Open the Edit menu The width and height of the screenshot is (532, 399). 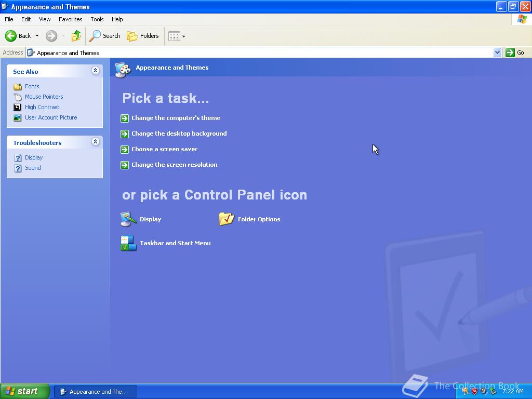pos(26,19)
